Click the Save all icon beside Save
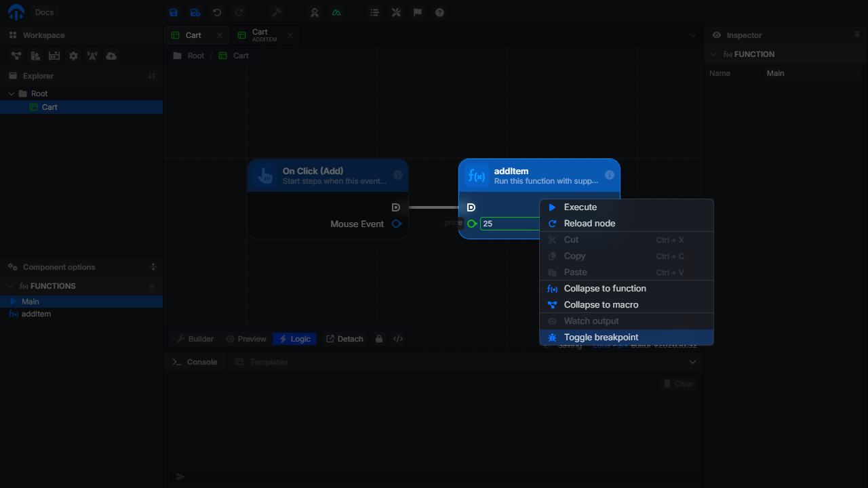The image size is (868, 488). [x=195, y=12]
